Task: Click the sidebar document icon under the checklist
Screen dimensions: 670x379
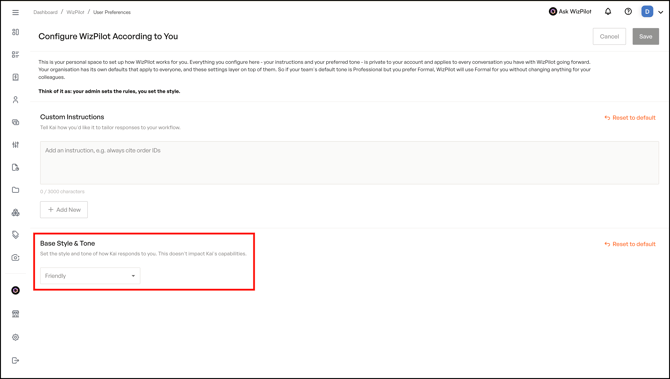Action: [x=15, y=77]
